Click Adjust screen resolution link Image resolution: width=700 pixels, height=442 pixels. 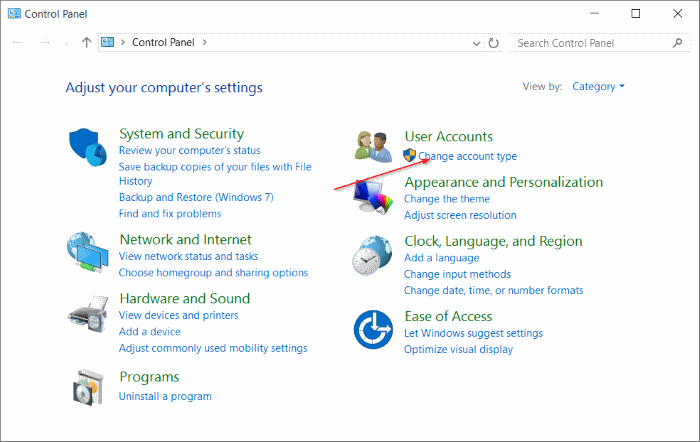click(x=460, y=215)
